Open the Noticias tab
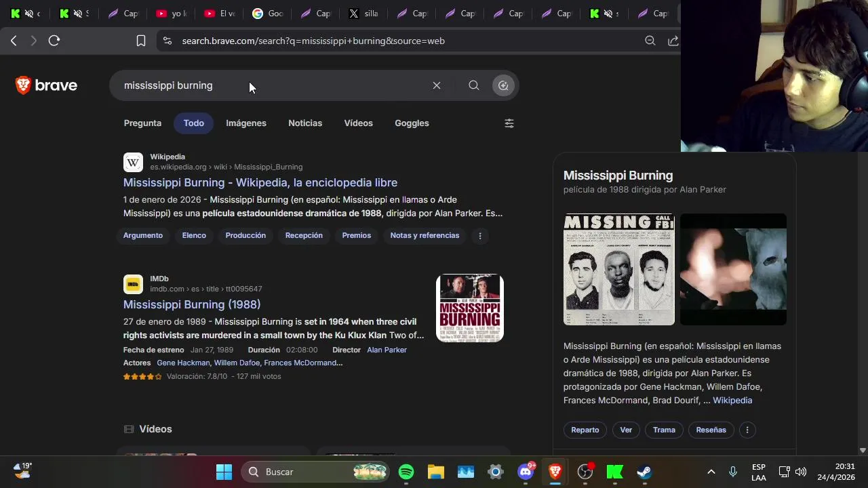 tap(305, 123)
